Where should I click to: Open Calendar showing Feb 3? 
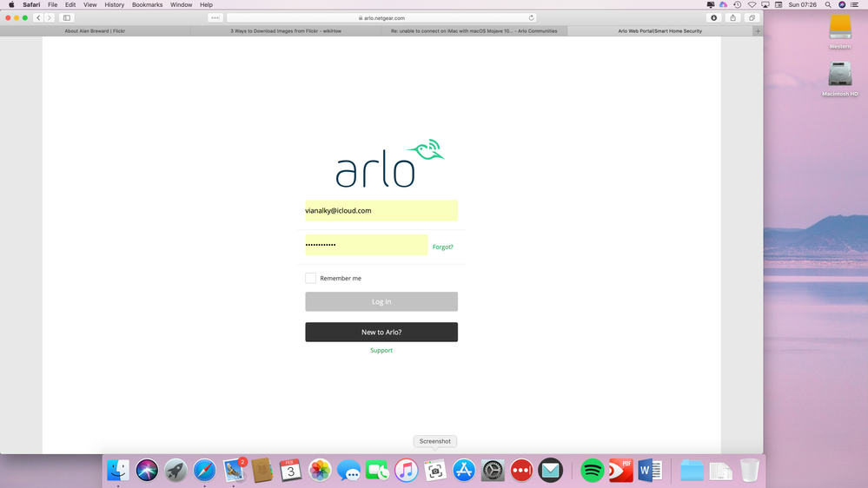click(290, 471)
